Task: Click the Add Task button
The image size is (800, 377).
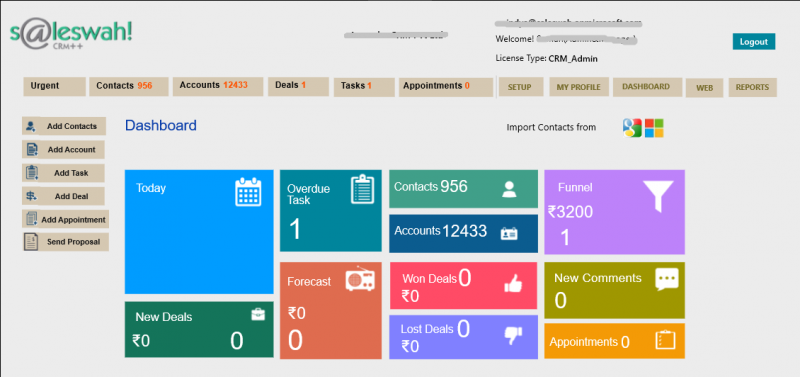Action: click(x=64, y=173)
